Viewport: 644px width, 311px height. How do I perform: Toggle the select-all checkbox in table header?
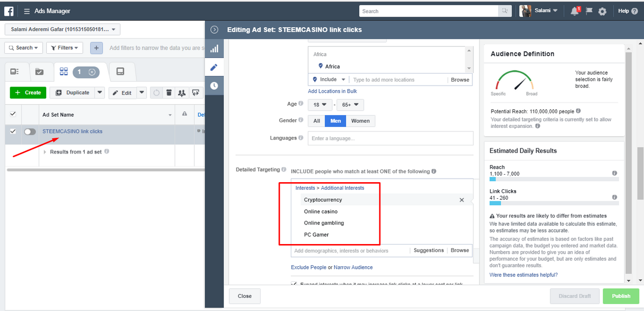[13, 114]
